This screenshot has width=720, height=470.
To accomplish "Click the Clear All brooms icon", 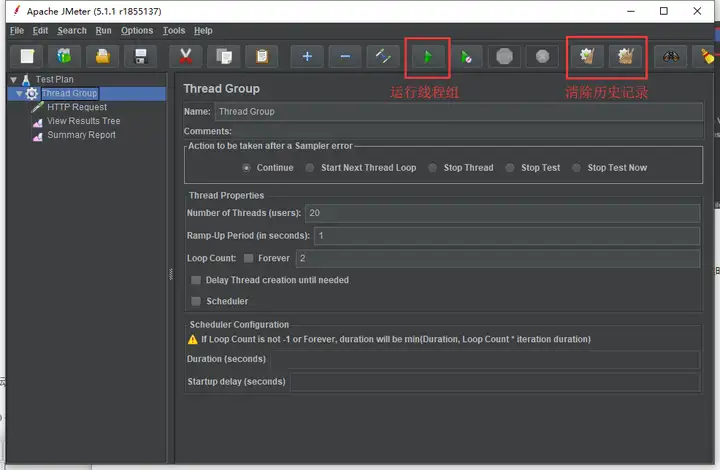I will 625,56.
